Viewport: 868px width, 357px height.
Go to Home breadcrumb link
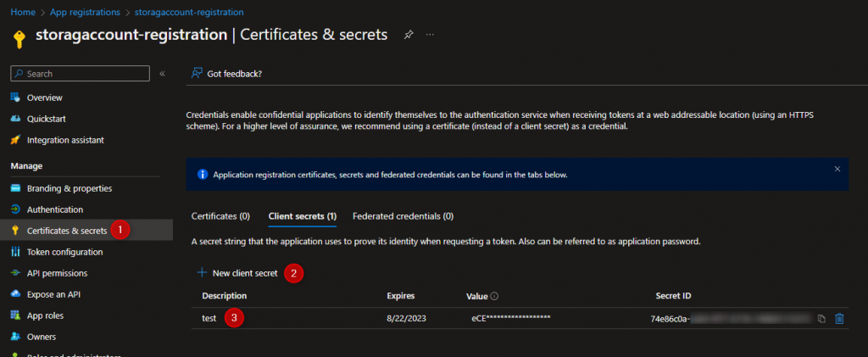(22, 13)
